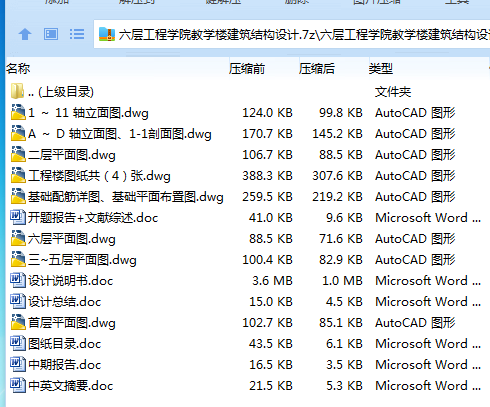Click Word icon beside 中英文摘要.doc
Viewport: 490px width, 407px height.
[x=18, y=385]
